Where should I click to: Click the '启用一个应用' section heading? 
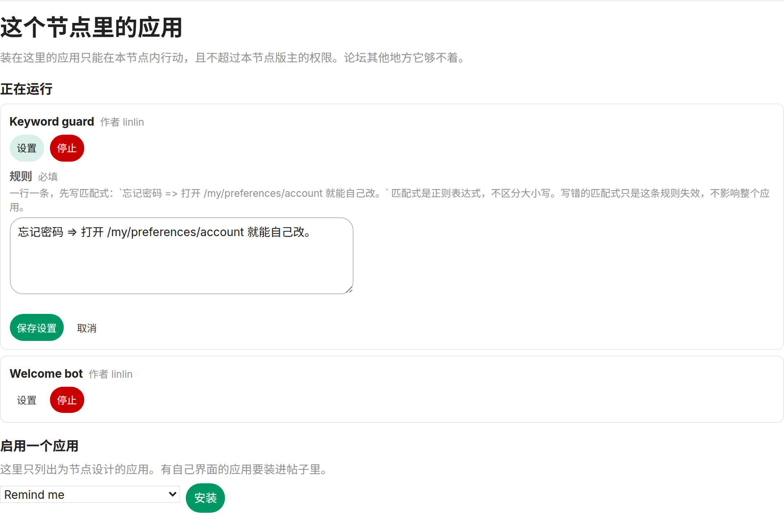tap(39, 446)
